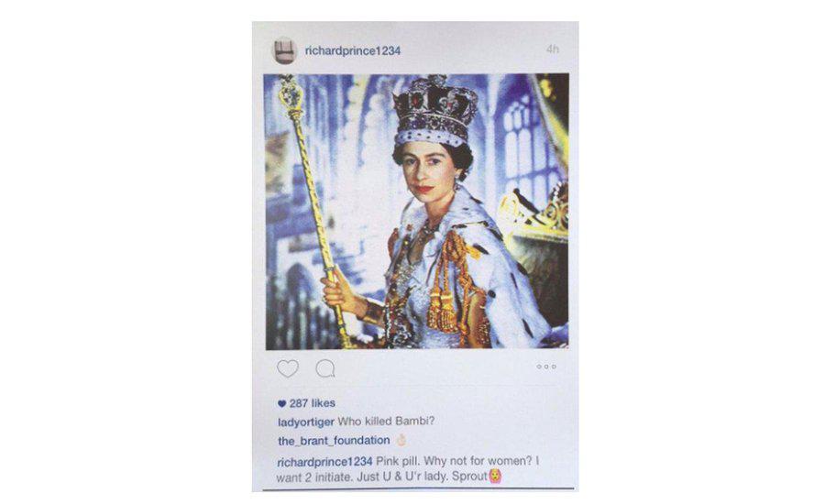View the 287 likes list
Viewport: 825px width, 504px height.
tap(312, 403)
